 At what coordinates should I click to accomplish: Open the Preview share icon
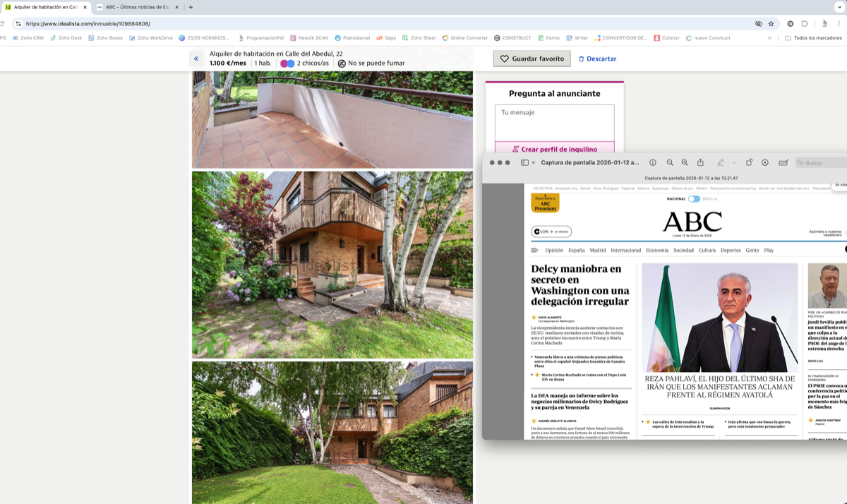pos(700,162)
